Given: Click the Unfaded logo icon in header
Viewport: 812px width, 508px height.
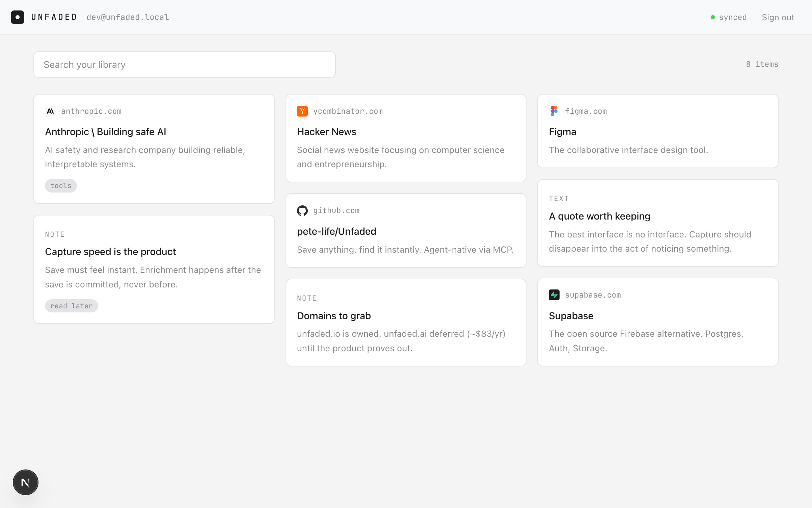Looking at the screenshot, I should coord(18,17).
